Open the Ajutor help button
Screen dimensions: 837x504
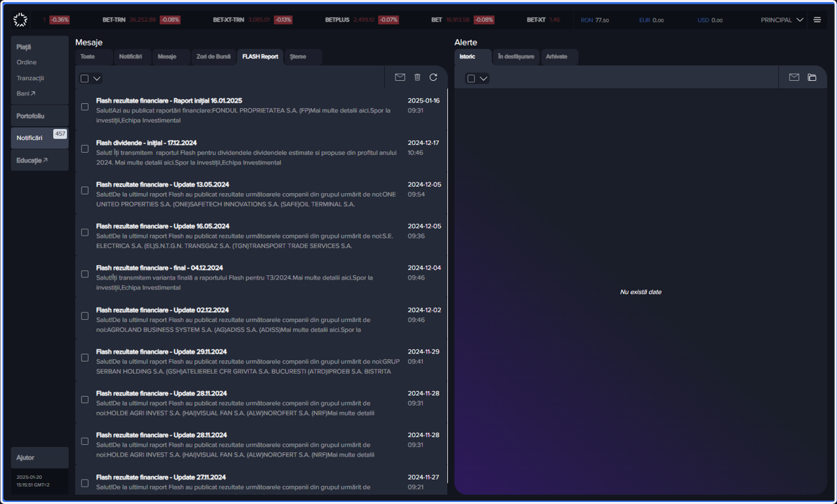(40, 457)
